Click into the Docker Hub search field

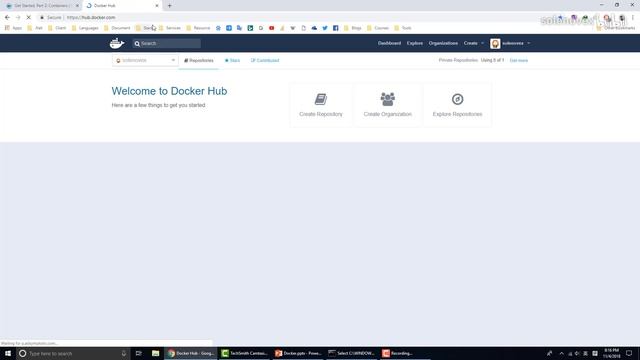[167, 43]
